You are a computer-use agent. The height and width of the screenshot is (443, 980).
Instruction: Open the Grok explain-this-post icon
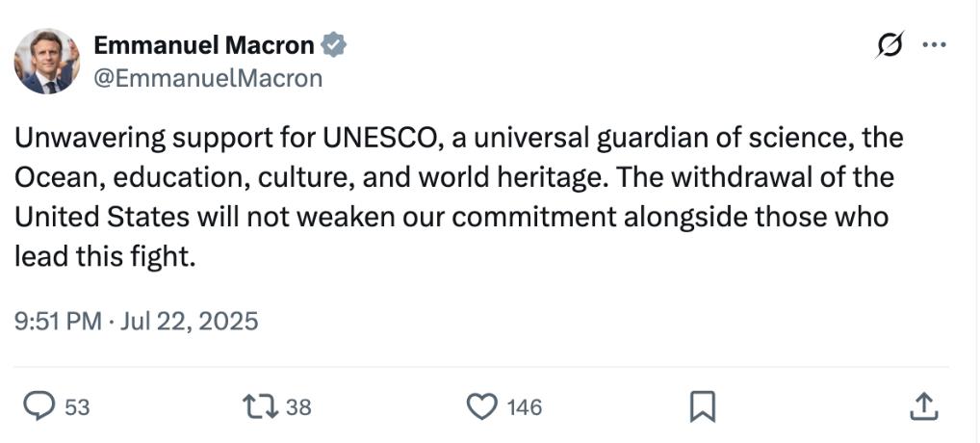pos(890,45)
